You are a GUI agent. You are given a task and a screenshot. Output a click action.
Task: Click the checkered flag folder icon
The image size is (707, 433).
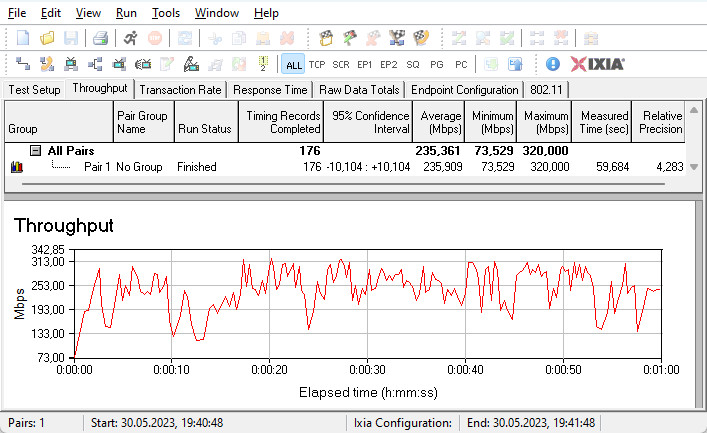(326, 38)
